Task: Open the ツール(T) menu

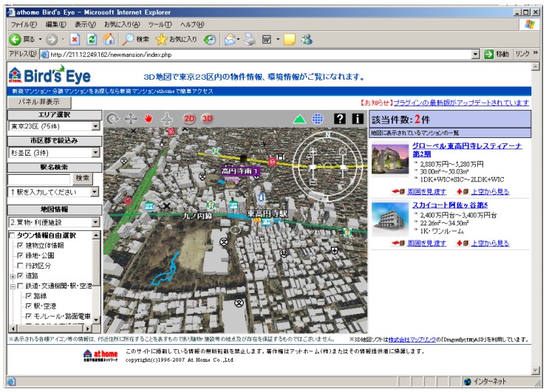Action: pos(160,24)
